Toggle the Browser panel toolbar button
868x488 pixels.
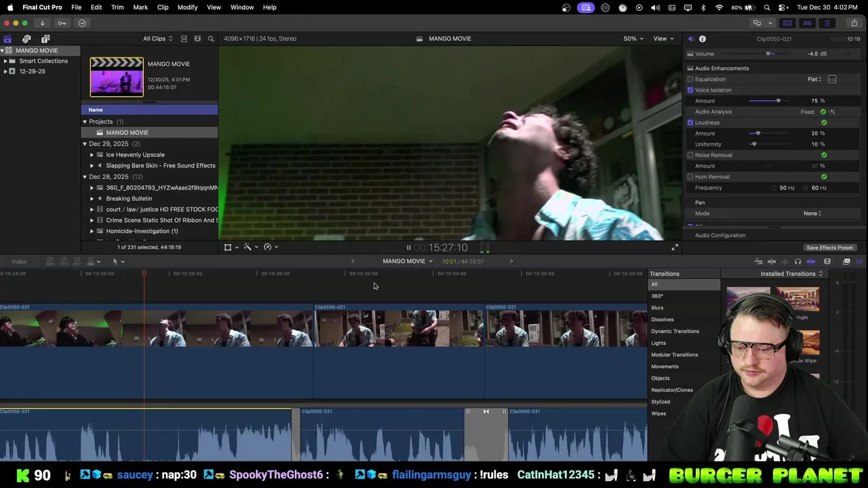(787, 23)
